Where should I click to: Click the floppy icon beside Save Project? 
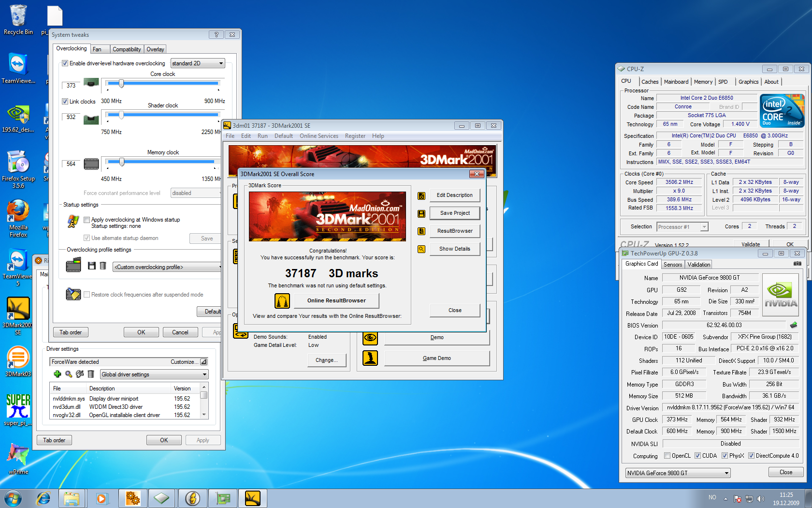(421, 214)
